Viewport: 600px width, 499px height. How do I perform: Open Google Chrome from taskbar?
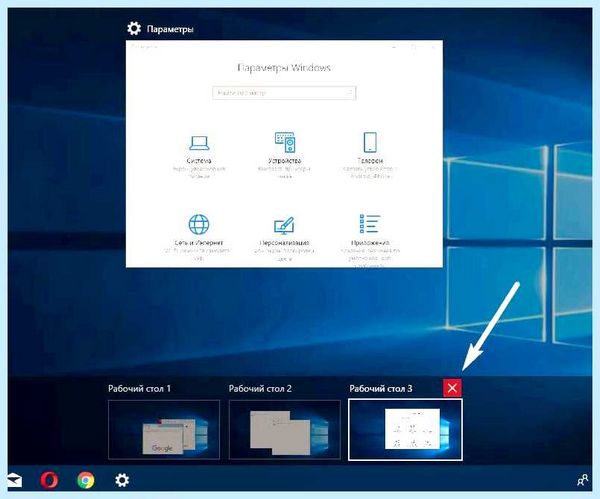[x=86, y=480]
